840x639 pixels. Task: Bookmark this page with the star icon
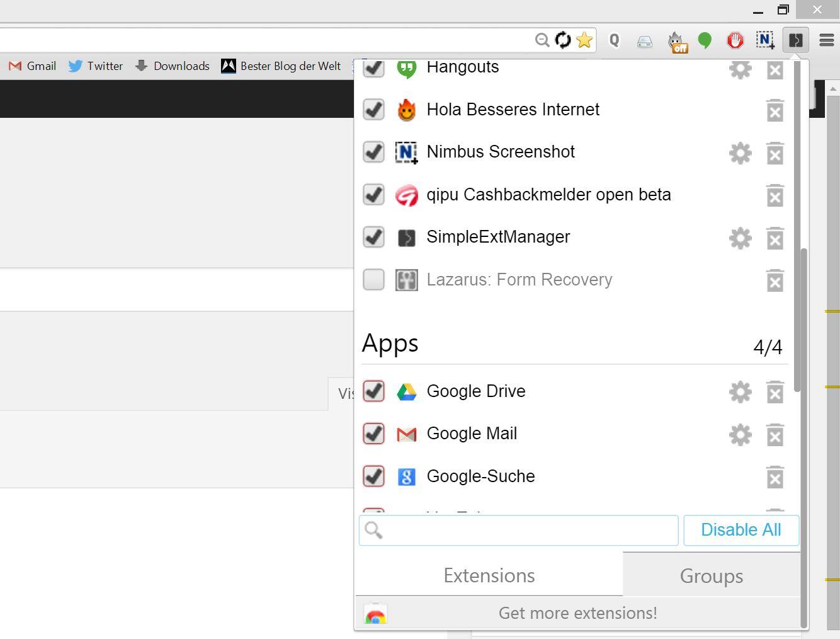pos(584,40)
